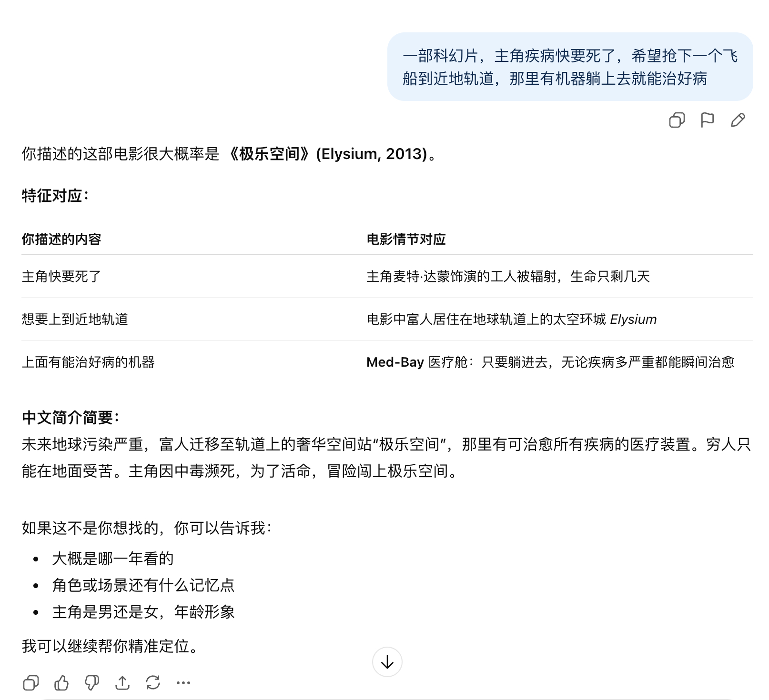Click the table cell 上面有能治好病的机器
The width and height of the screenshot is (769, 700).
coord(88,362)
